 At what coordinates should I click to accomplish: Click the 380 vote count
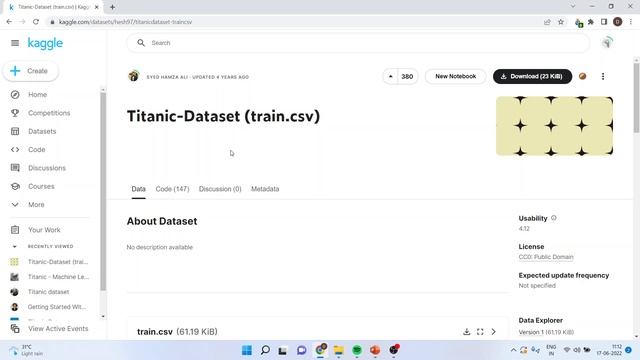pyautogui.click(x=407, y=76)
